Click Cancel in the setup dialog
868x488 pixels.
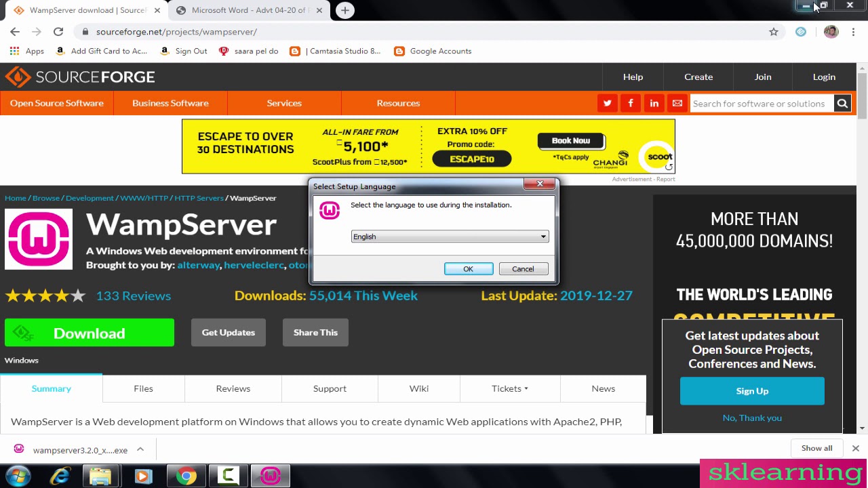[523, 269]
